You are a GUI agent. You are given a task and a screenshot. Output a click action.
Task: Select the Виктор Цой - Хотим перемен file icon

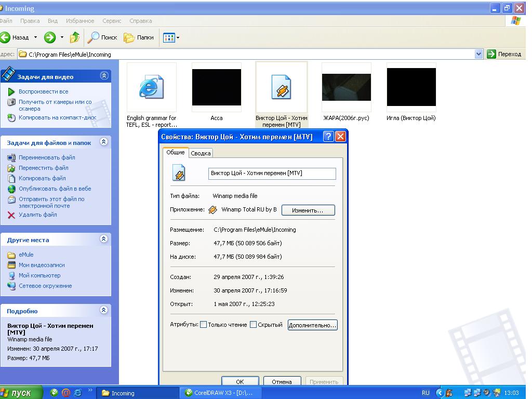pos(281,87)
